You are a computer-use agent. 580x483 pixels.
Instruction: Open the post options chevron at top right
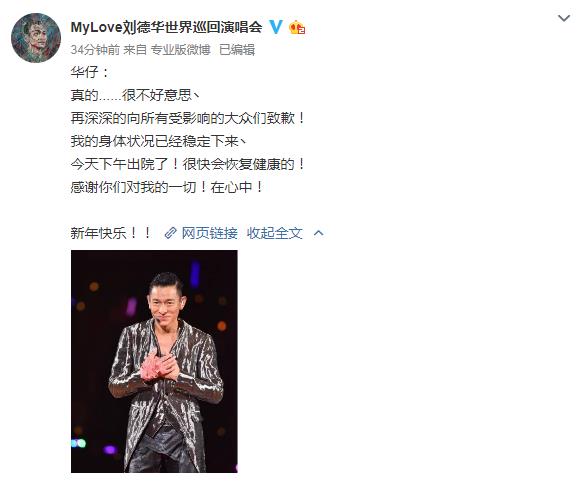tap(564, 18)
